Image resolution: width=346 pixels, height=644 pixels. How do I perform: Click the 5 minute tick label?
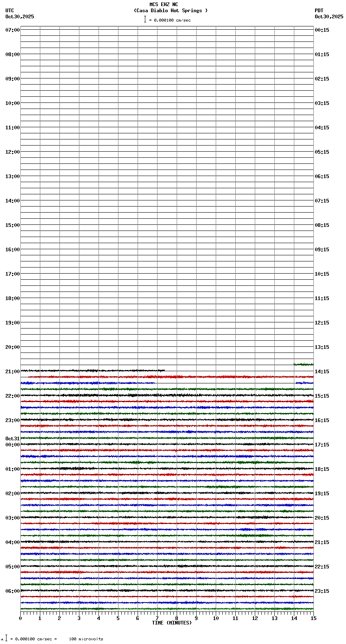click(x=118, y=618)
